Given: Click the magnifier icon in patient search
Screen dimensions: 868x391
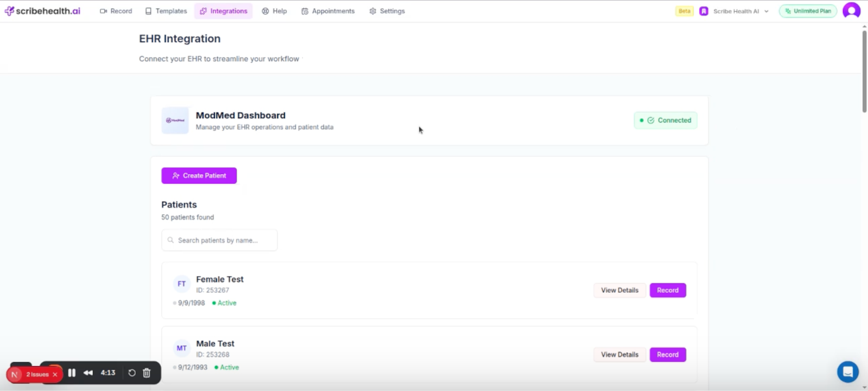Looking at the screenshot, I should 171,240.
